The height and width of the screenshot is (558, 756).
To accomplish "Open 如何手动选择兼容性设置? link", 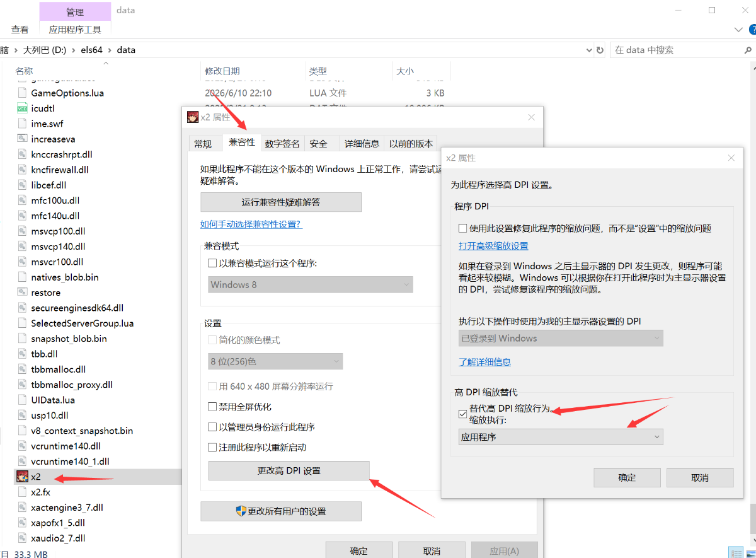I will pyautogui.click(x=251, y=224).
